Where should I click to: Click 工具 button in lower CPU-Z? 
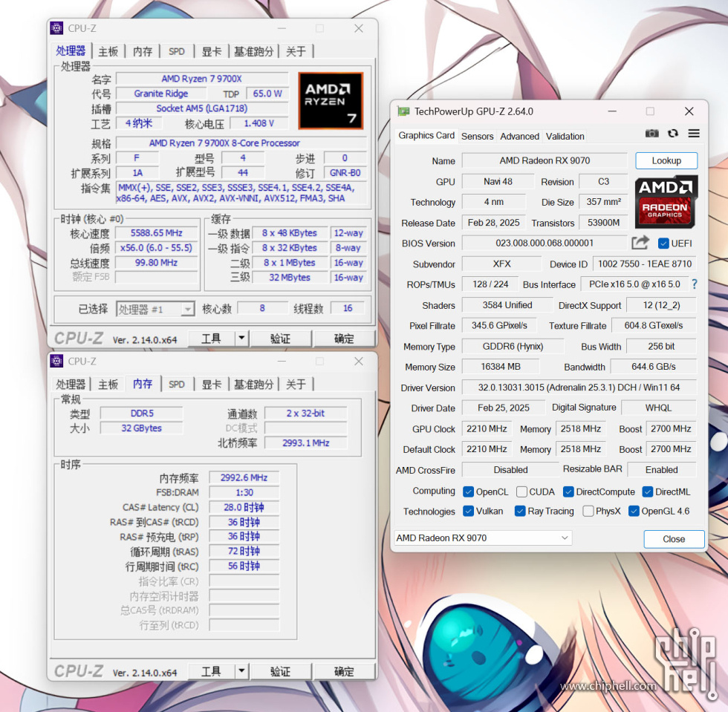tap(211, 672)
